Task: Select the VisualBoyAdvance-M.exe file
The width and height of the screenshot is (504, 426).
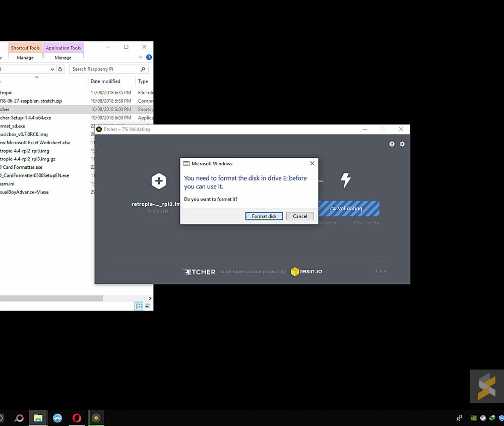Action: [47, 192]
